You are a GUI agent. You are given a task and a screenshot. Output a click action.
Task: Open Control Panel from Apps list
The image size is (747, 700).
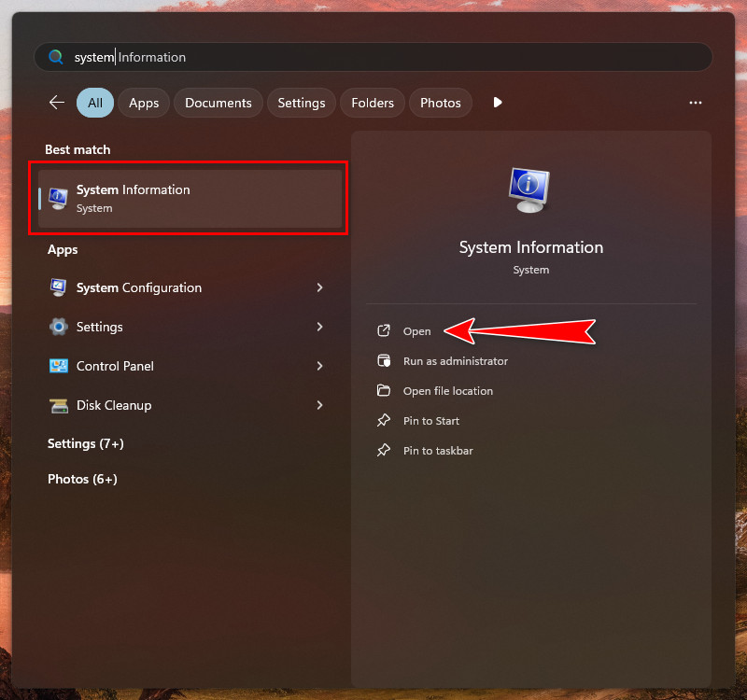[x=115, y=366]
